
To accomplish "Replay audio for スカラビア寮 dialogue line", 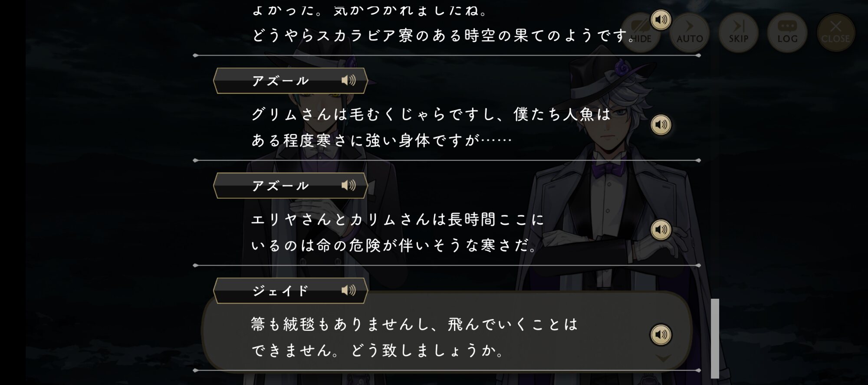I will (x=661, y=20).
